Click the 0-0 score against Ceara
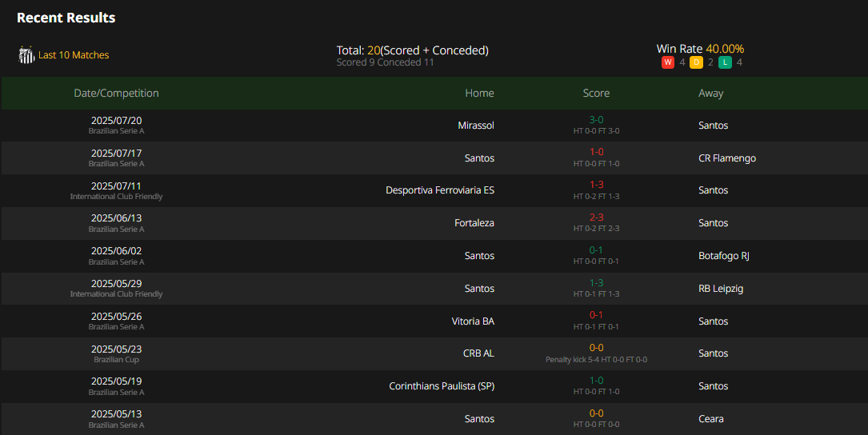 596,413
